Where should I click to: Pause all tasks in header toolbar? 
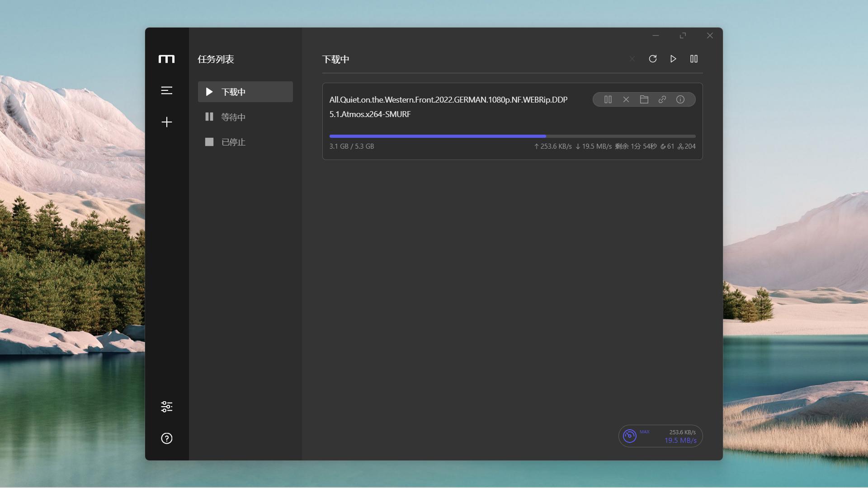tap(693, 59)
